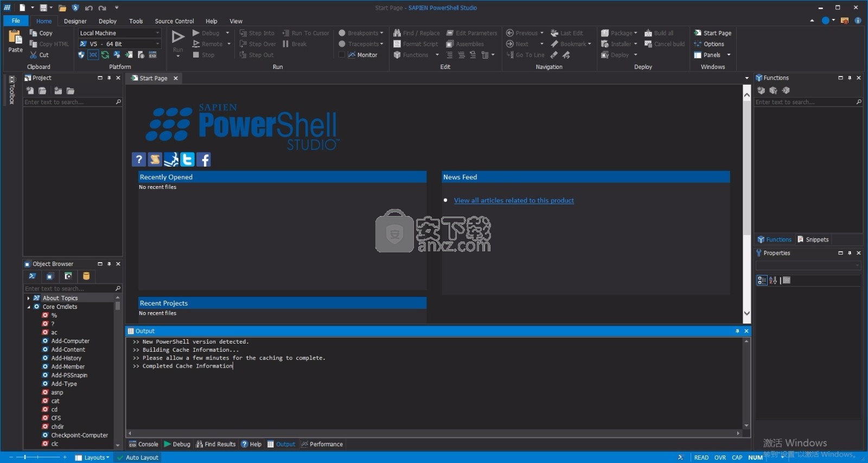Pin the Output panel
The width and height of the screenshot is (868, 463).
[737, 331]
